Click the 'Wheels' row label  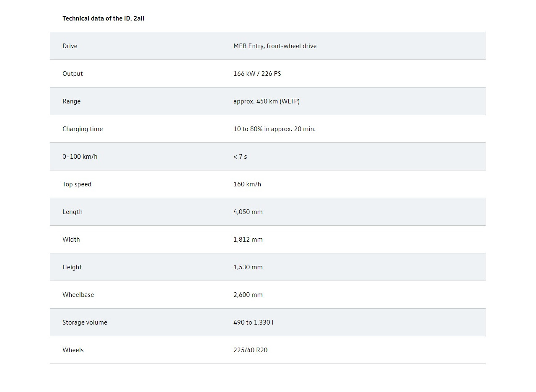[x=73, y=350]
